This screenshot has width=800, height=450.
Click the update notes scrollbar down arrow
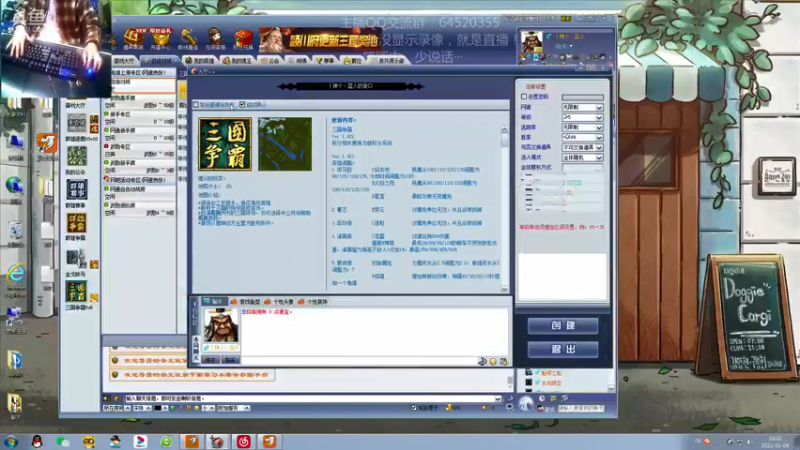504,289
